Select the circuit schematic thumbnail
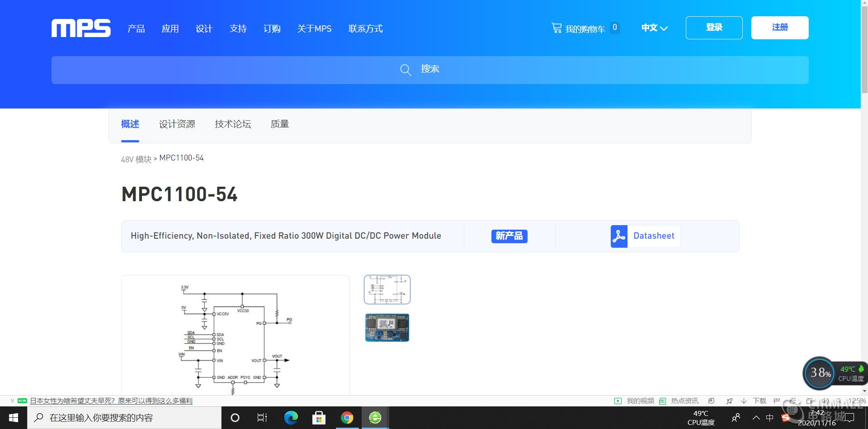This screenshot has width=868, height=429. pos(387,289)
